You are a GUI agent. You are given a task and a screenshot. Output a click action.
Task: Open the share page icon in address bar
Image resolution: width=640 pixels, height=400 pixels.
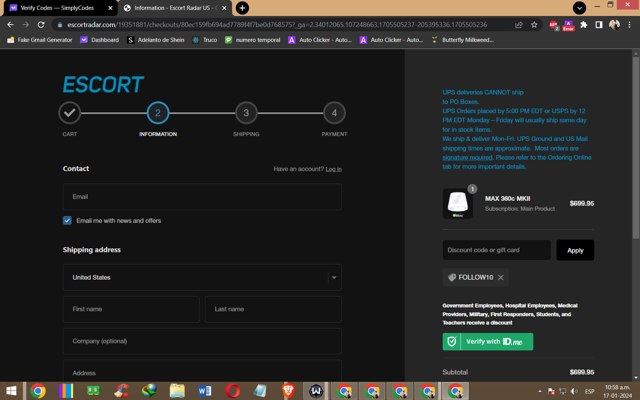[x=519, y=25]
